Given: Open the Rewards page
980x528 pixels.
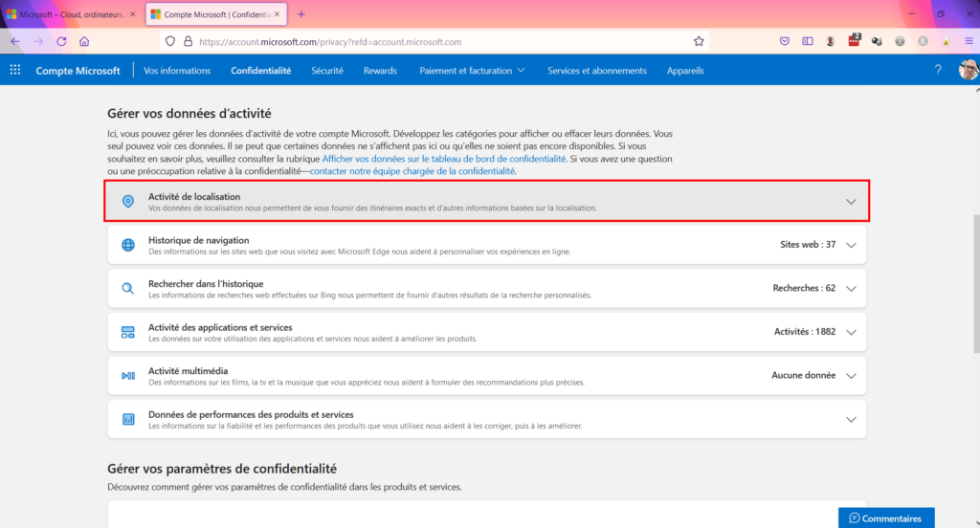Looking at the screenshot, I should coord(380,71).
